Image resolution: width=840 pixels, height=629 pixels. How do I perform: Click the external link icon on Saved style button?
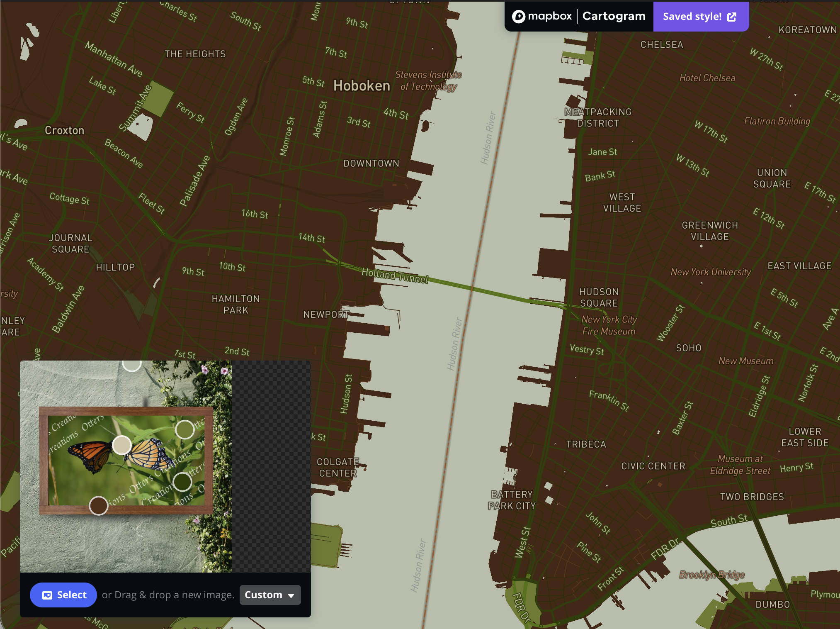coord(732,17)
